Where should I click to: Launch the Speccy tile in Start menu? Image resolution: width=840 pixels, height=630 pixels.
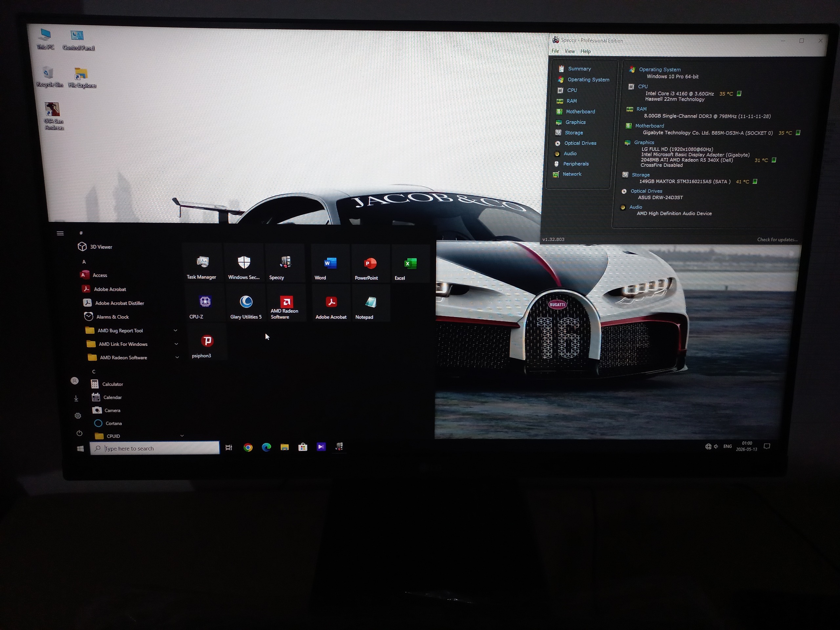285,263
